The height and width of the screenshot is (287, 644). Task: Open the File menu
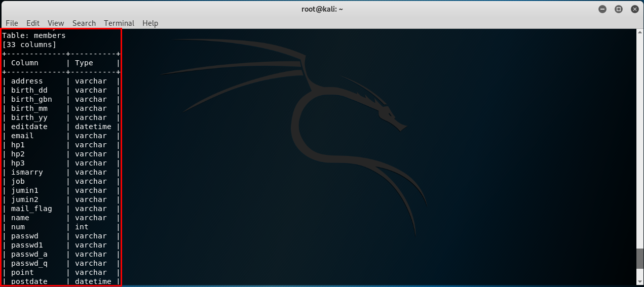[12, 23]
